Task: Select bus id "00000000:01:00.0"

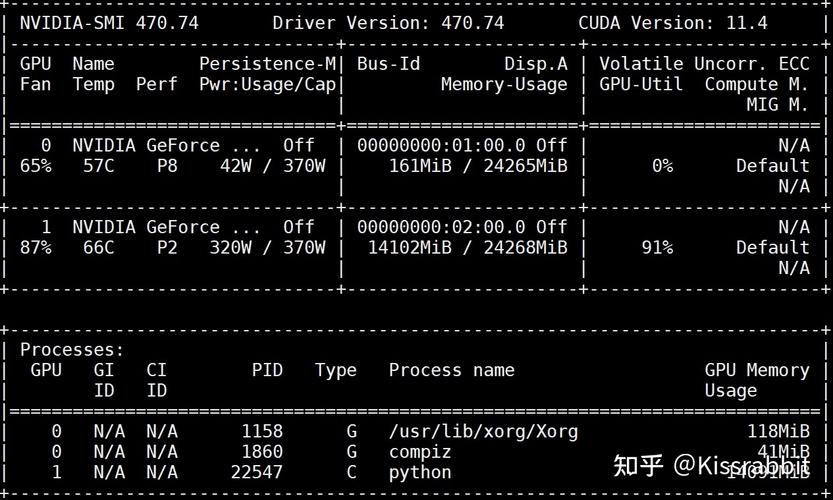Action: coord(441,146)
